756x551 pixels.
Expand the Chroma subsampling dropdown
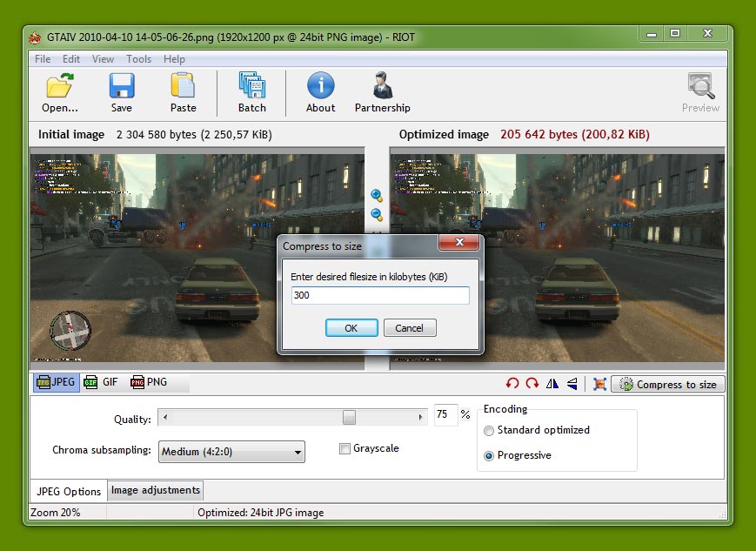(x=231, y=452)
